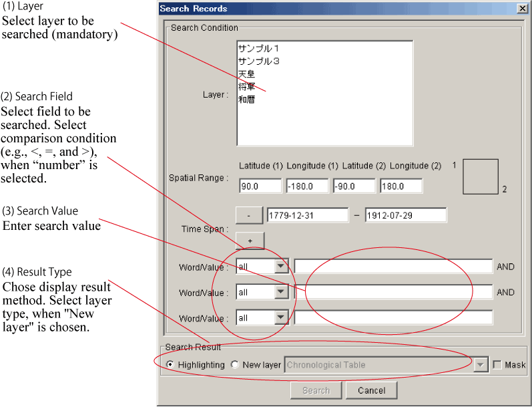Click the spatial range preview box
This screenshot has width=532, height=407.
(x=481, y=176)
